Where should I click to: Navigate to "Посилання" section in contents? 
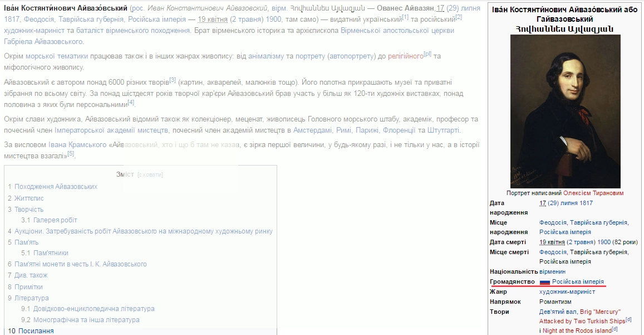pos(36,331)
